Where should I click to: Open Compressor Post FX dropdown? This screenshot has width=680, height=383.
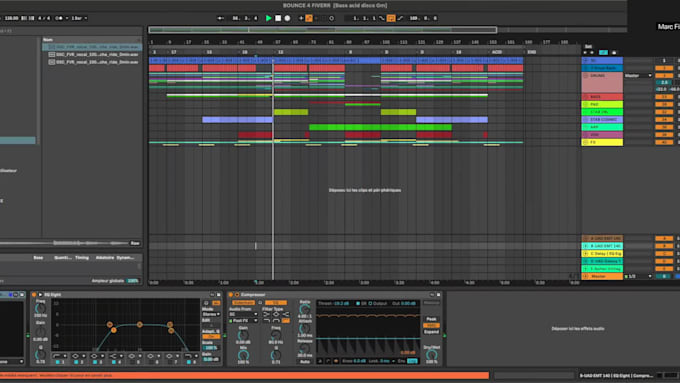(243, 321)
